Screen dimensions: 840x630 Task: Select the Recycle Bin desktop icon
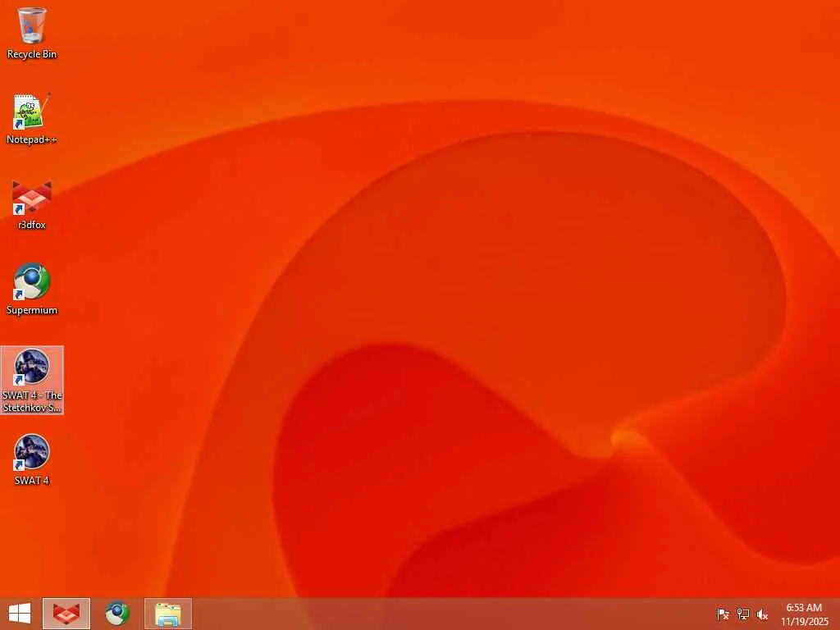point(32,33)
